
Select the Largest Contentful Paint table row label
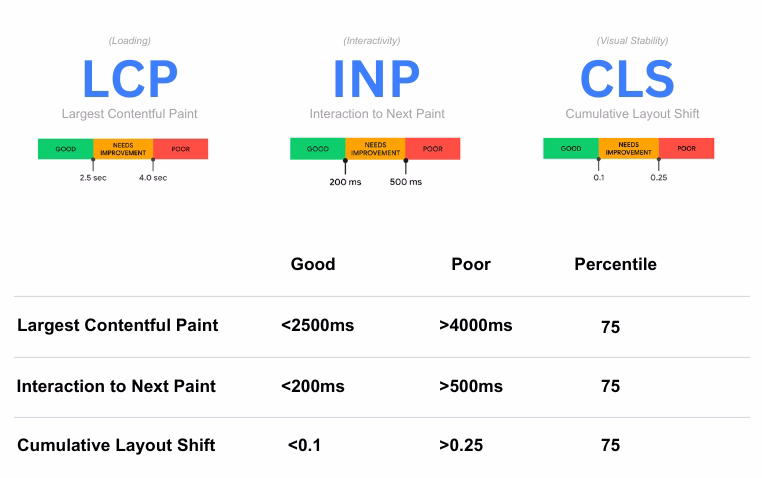coord(117,325)
